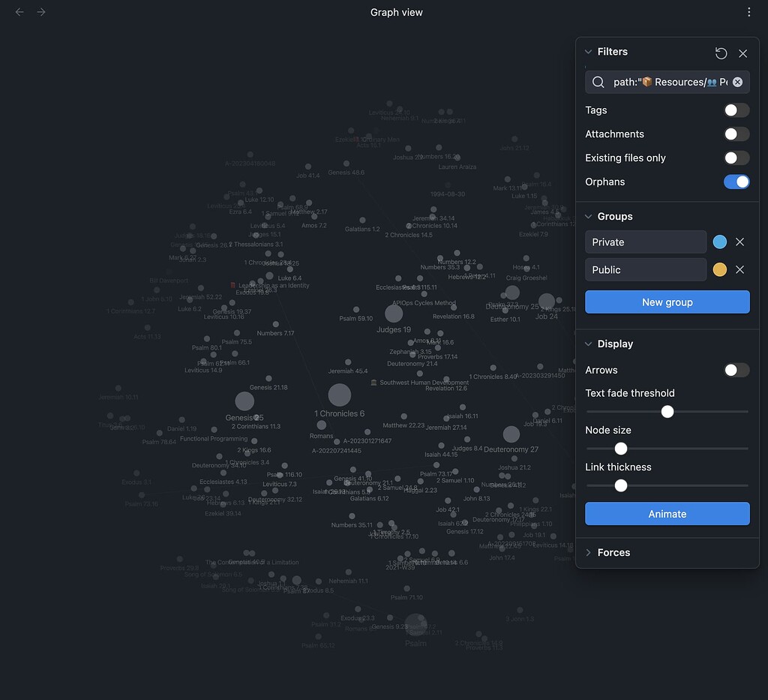This screenshot has height=700, width=768.
Task: Close the Filters panel
Action: pos(742,53)
